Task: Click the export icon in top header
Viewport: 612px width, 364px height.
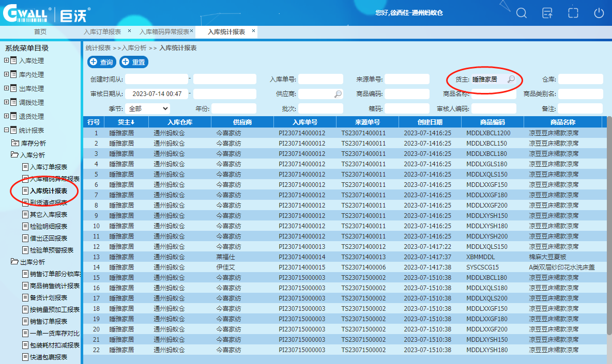Action: (x=547, y=13)
